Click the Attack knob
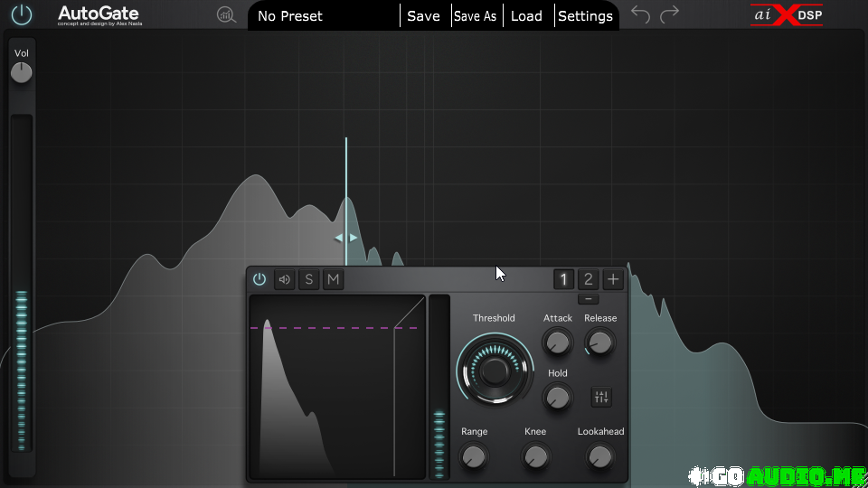 click(x=558, y=343)
